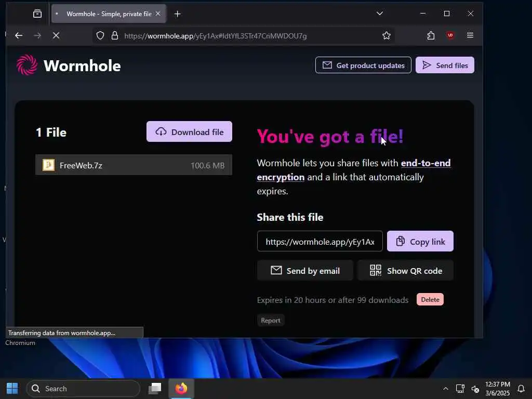
Task: Close the Wormhole tab
Action: [x=158, y=14]
